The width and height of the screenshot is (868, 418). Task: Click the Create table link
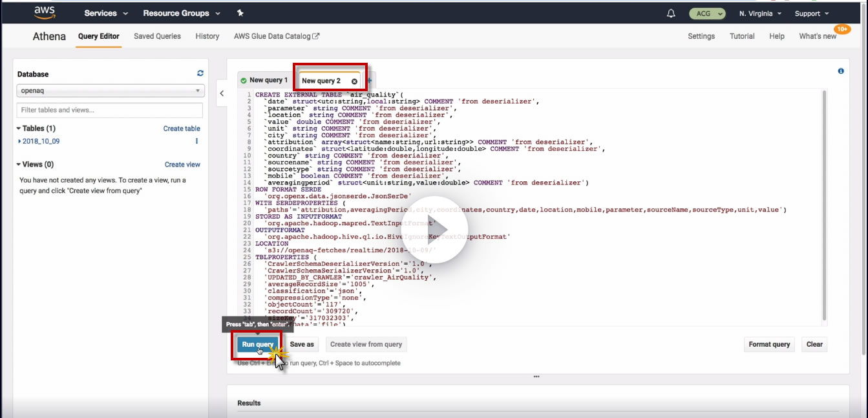(x=182, y=129)
